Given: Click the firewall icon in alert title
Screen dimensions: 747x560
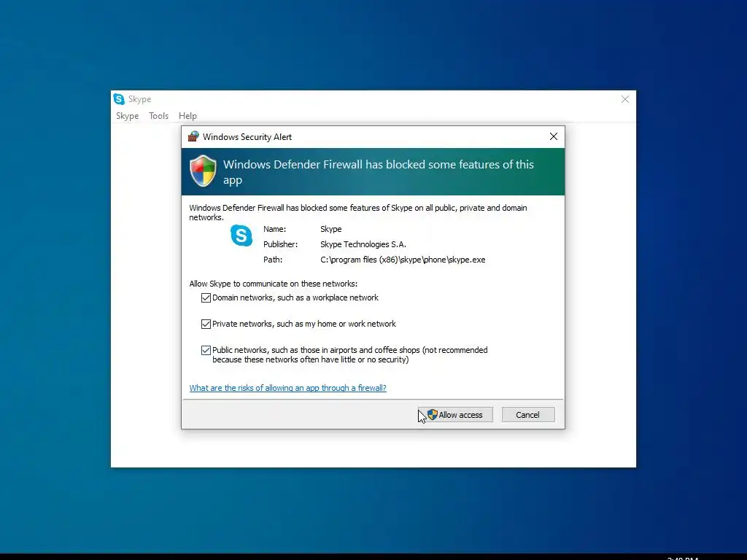Looking at the screenshot, I should 193,136.
